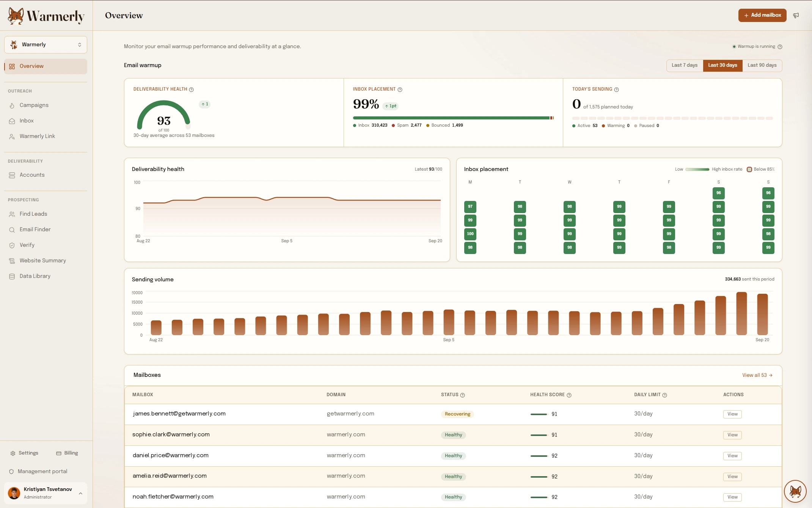812x508 pixels.
Task: Click the Add mailbox button
Action: click(x=762, y=15)
